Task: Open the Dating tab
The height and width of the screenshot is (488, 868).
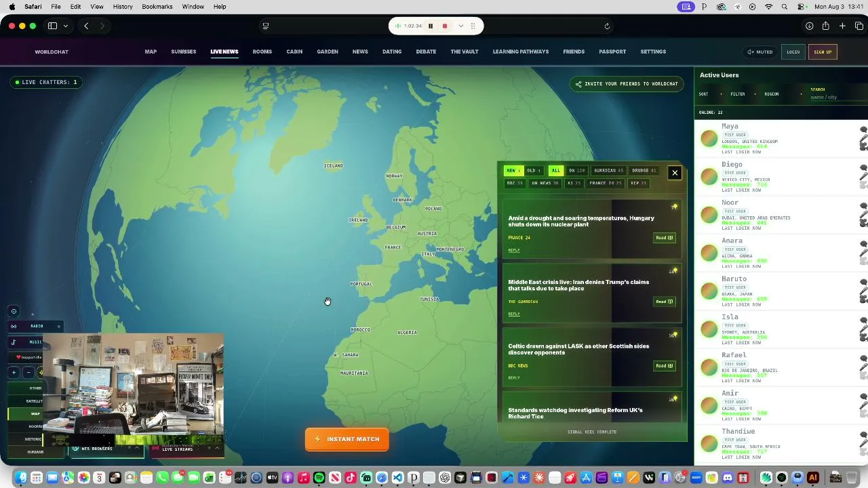Action: pos(392,52)
